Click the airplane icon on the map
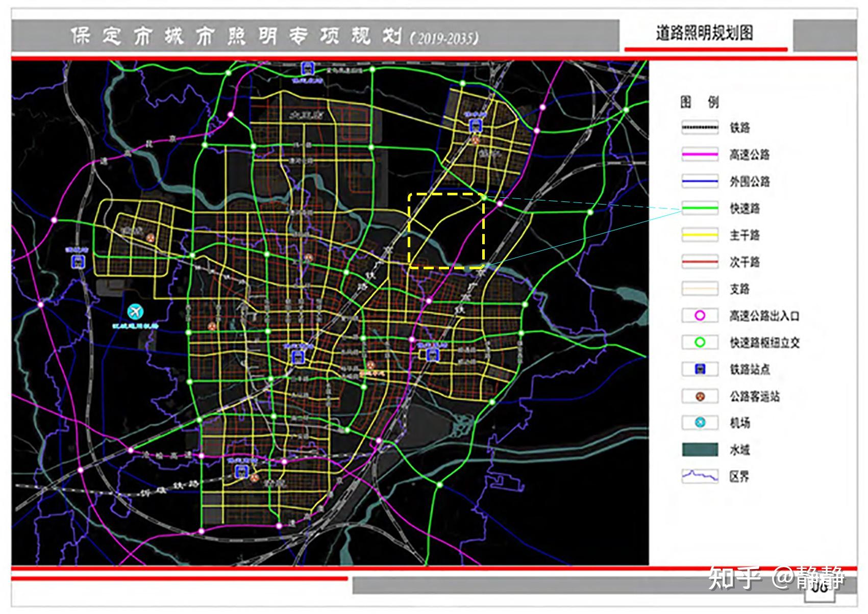This screenshot has height=614, width=868. coord(135,311)
